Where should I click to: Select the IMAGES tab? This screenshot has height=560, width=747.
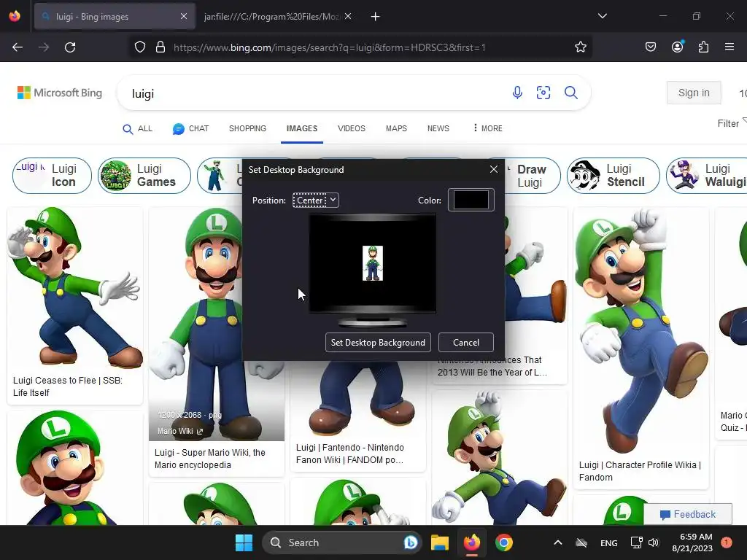click(x=302, y=128)
